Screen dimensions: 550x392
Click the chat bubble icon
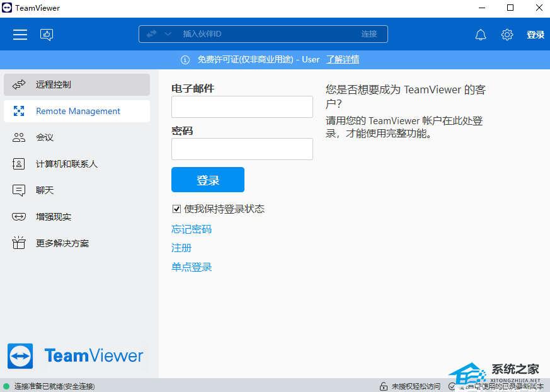pyautogui.click(x=19, y=190)
